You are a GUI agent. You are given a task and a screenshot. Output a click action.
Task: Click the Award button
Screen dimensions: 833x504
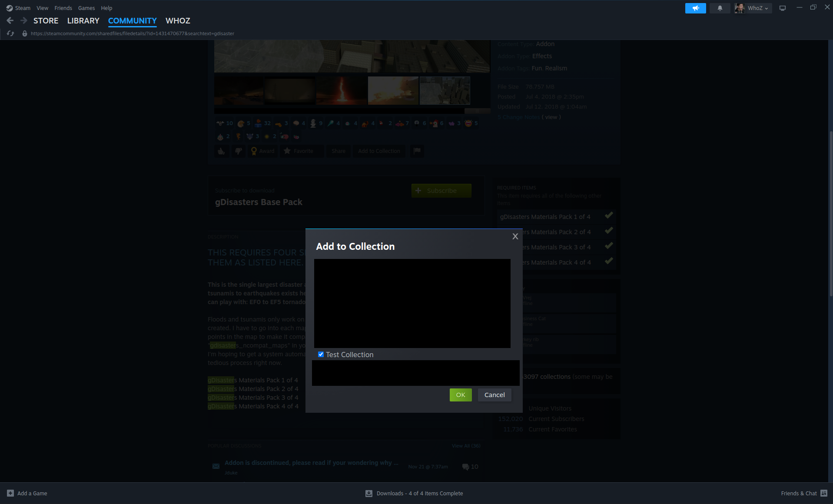(x=262, y=151)
